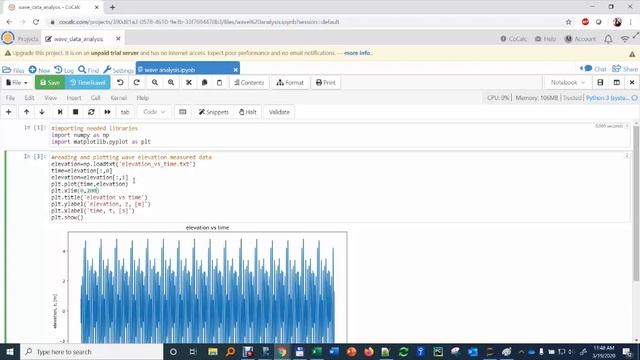Zoom in the notebook
This screenshot has width=640, height=360.
click(171, 82)
